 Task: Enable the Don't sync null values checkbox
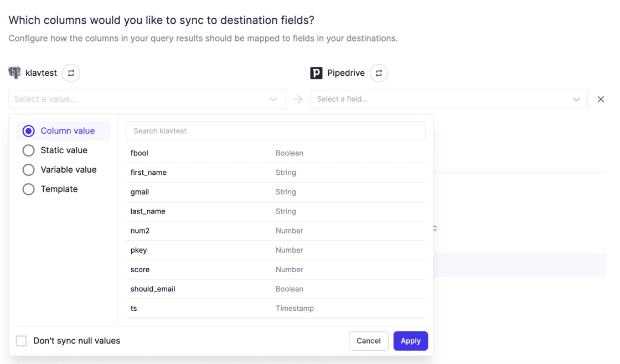21,341
